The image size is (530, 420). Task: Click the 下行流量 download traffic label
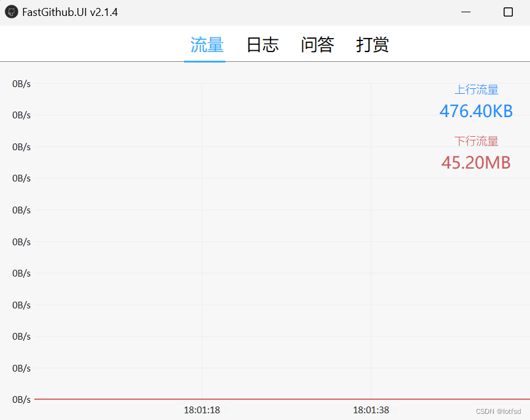click(477, 141)
